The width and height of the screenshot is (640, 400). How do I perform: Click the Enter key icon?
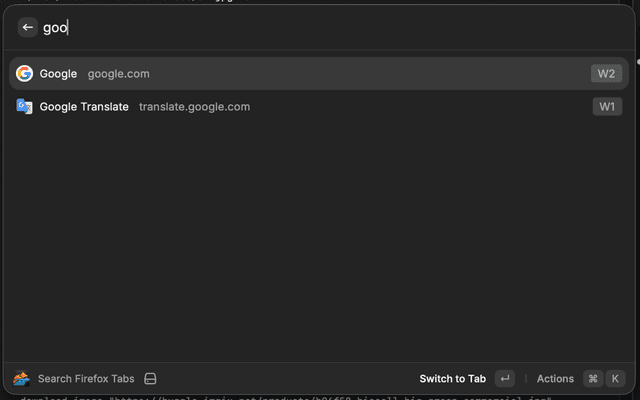pyautogui.click(x=505, y=379)
